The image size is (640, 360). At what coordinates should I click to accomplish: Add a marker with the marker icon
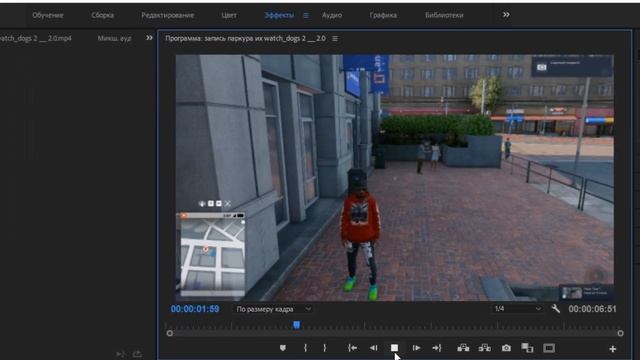pyautogui.click(x=283, y=348)
